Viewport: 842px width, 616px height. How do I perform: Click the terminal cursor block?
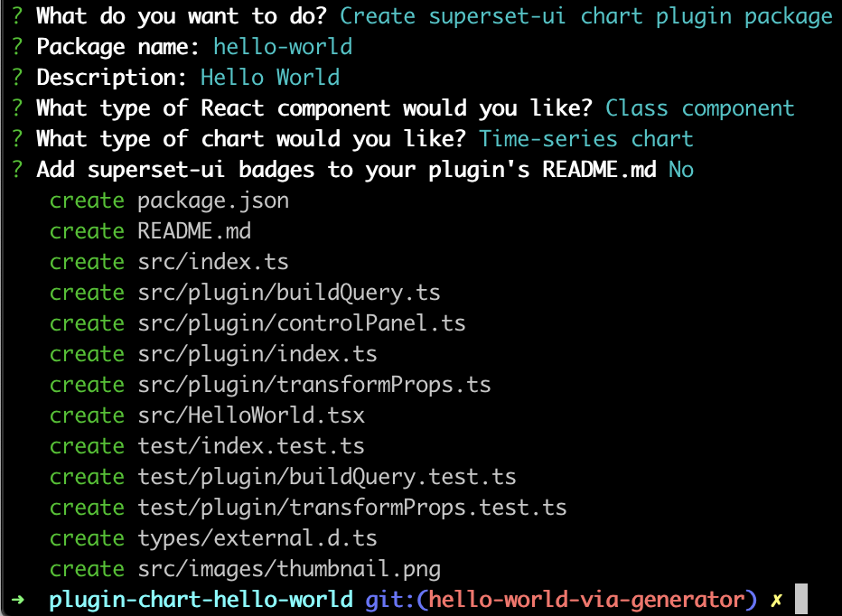800,599
